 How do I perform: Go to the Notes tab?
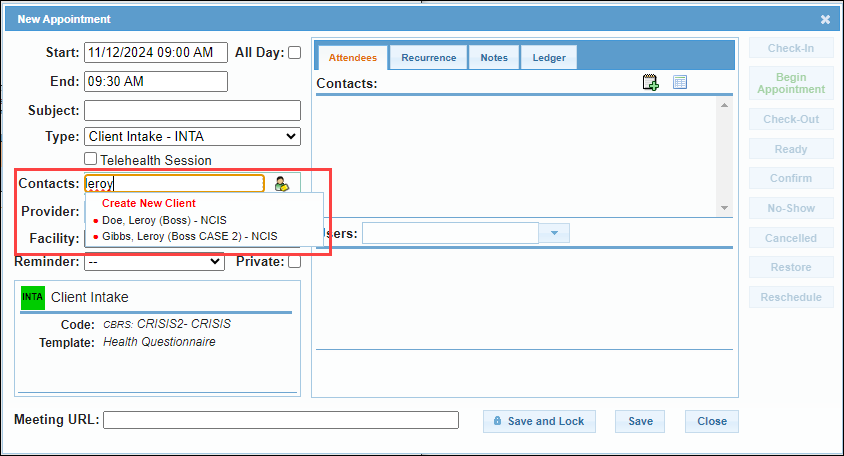pyautogui.click(x=494, y=58)
